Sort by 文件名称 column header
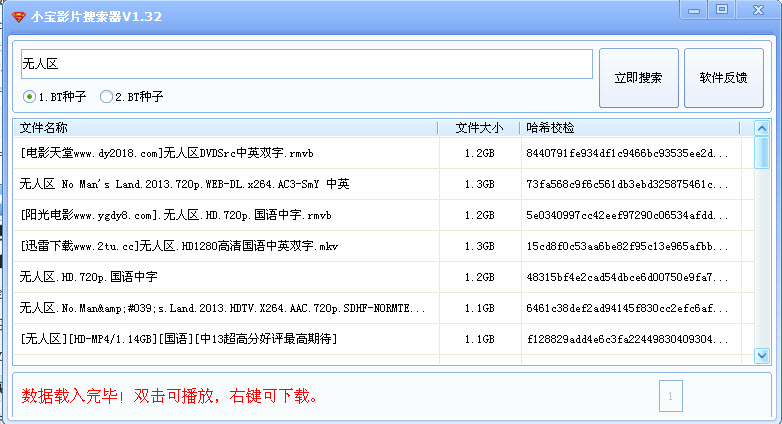 (225, 128)
